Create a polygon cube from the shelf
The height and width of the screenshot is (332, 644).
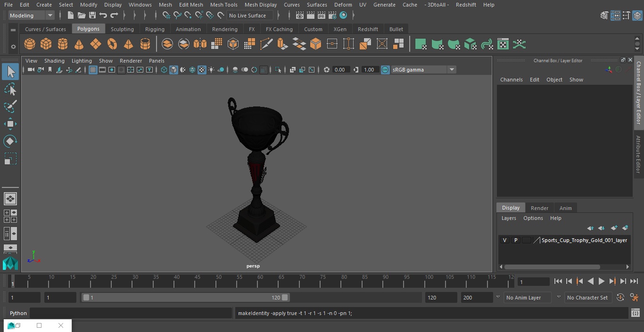click(46, 44)
